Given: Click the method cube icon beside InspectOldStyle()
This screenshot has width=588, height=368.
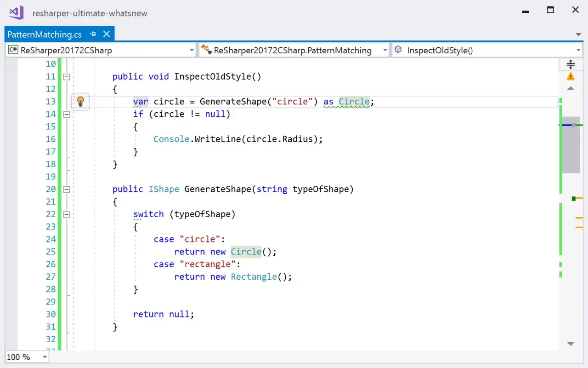Looking at the screenshot, I should pos(398,50).
